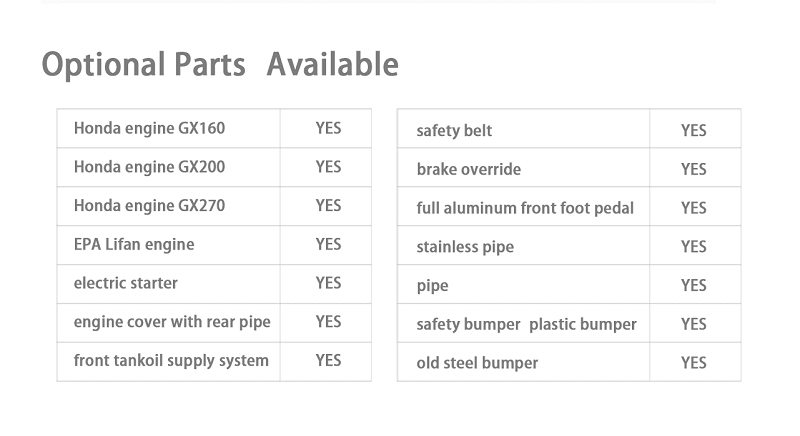Click engine cover with rear pipe text
The image size is (800, 436).
click(x=172, y=322)
